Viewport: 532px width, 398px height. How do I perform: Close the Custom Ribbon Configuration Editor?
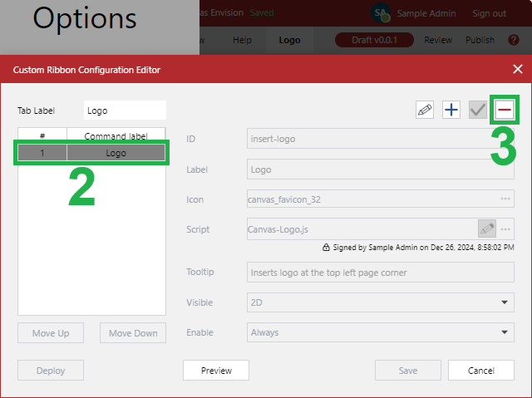(x=517, y=70)
